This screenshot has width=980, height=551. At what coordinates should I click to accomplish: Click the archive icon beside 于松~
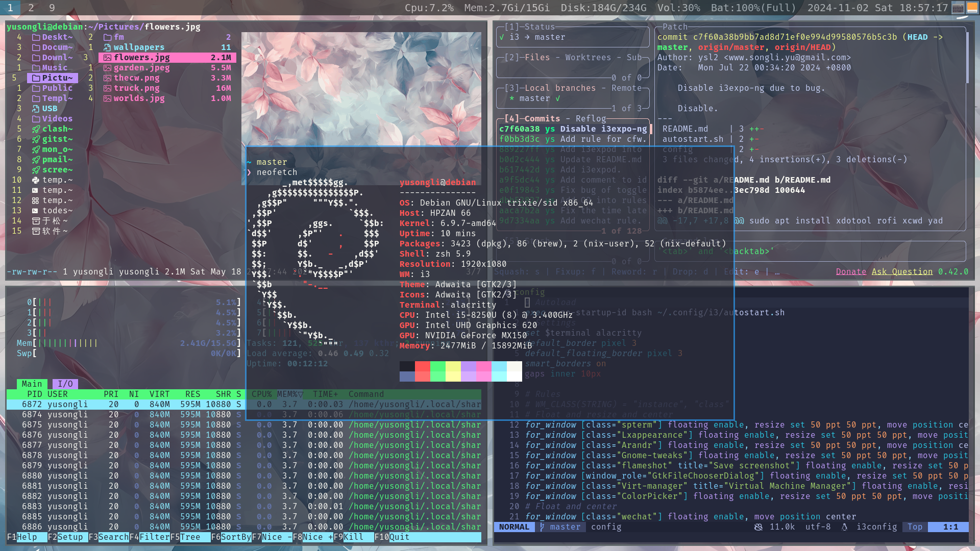[x=36, y=221]
